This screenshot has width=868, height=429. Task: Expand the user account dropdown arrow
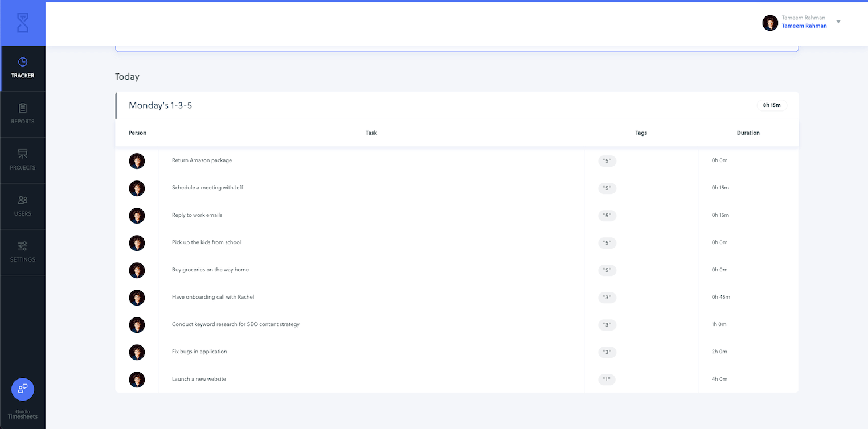838,22
